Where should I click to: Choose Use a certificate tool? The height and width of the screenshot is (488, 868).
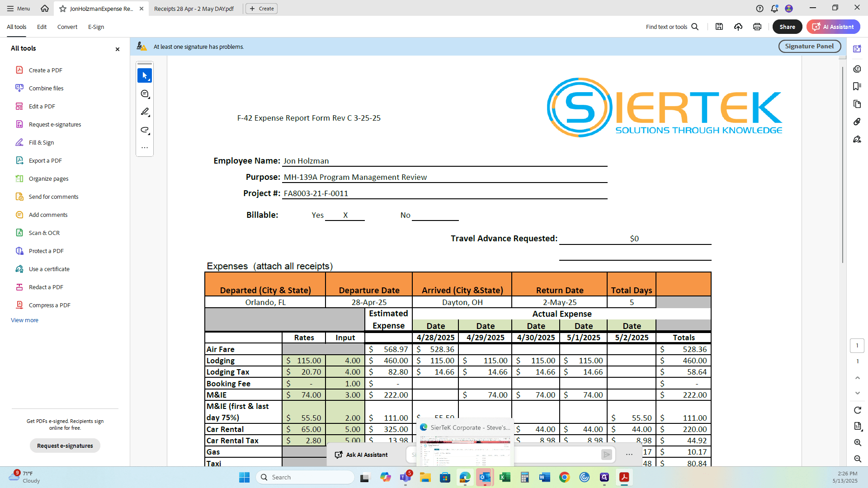(x=49, y=269)
